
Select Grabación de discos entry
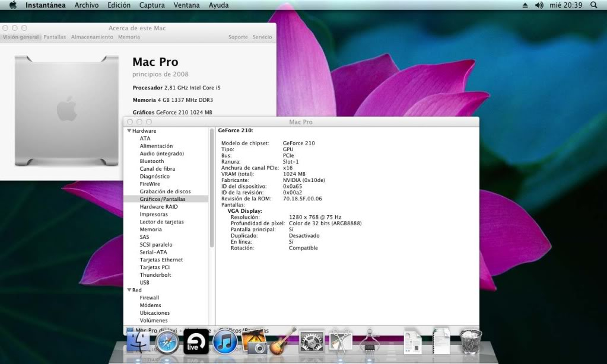[165, 191]
